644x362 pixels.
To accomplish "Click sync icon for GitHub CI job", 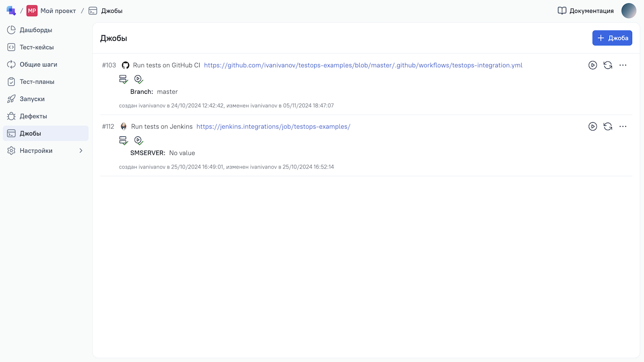I will [608, 65].
